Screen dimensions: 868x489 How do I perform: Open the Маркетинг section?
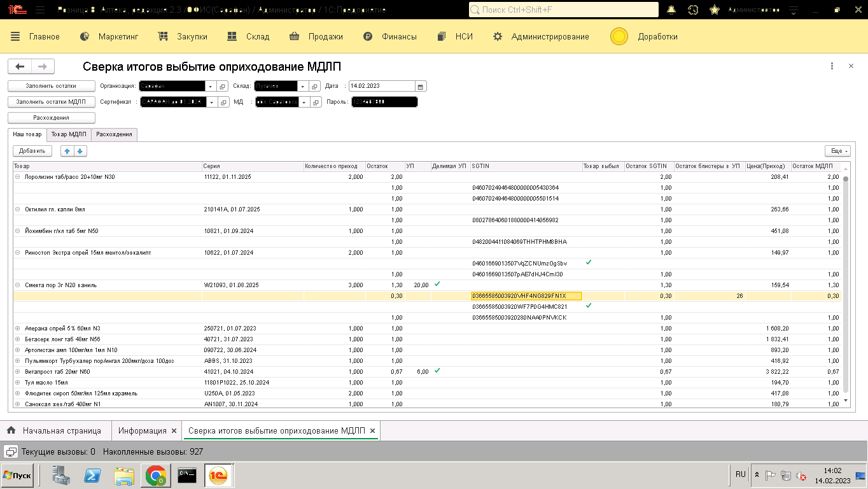coord(109,37)
